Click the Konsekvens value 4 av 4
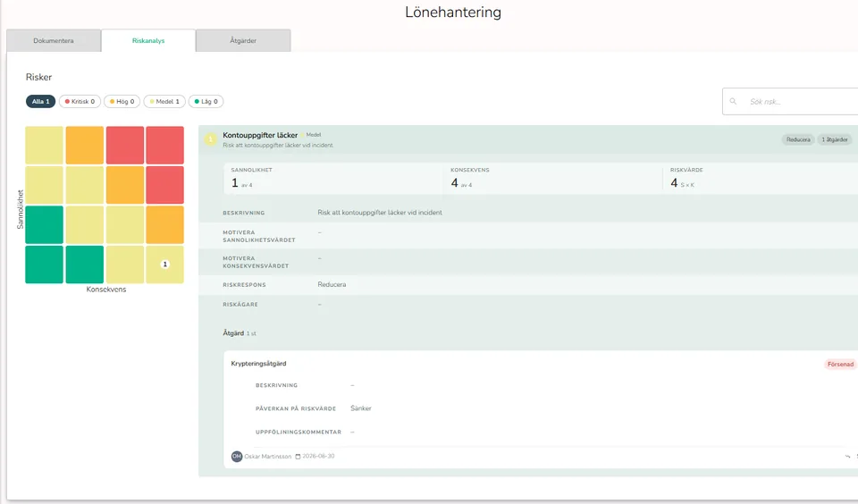This screenshot has width=858, height=504. pos(461,183)
